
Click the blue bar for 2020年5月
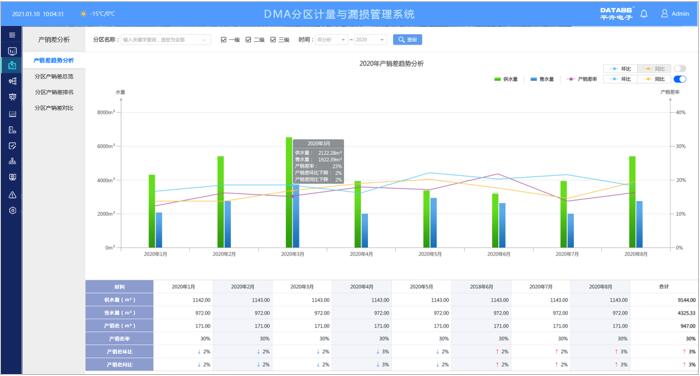click(x=433, y=223)
